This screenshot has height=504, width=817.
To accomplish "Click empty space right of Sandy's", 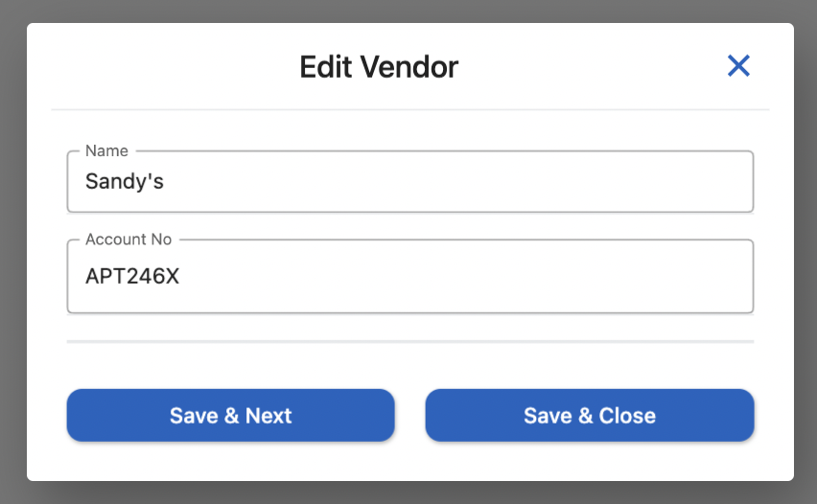I will 479,181.
